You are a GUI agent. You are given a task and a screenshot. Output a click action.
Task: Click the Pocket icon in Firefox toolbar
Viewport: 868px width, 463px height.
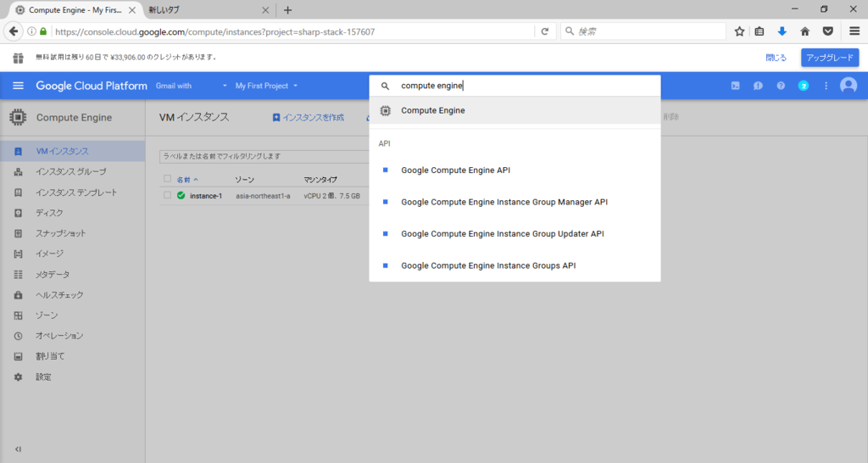coord(827,31)
